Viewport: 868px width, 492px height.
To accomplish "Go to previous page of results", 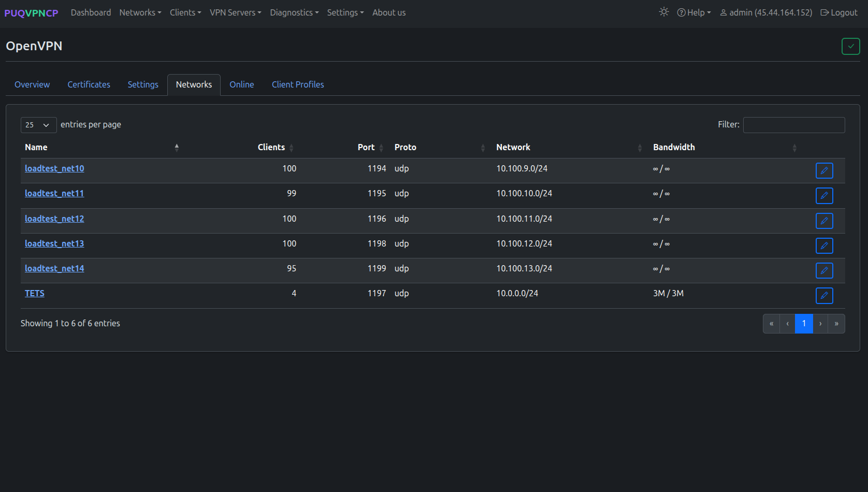I will (x=787, y=324).
